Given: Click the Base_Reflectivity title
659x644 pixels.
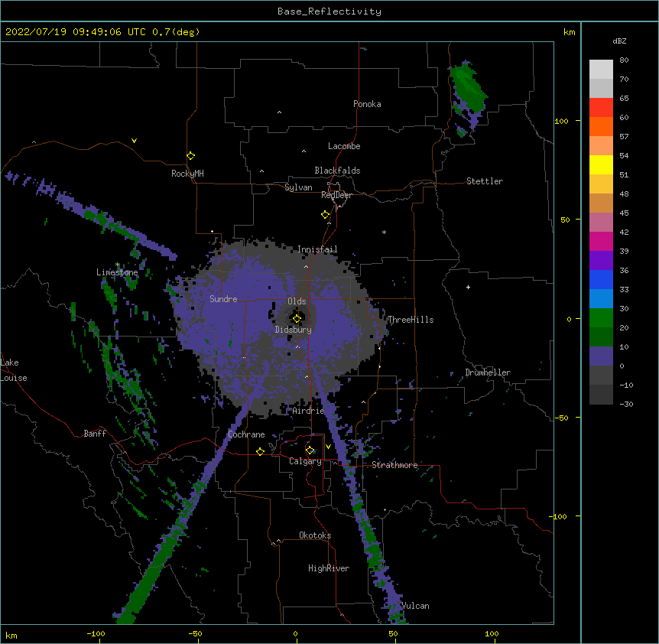Looking at the screenshot, I should point(329,11).
